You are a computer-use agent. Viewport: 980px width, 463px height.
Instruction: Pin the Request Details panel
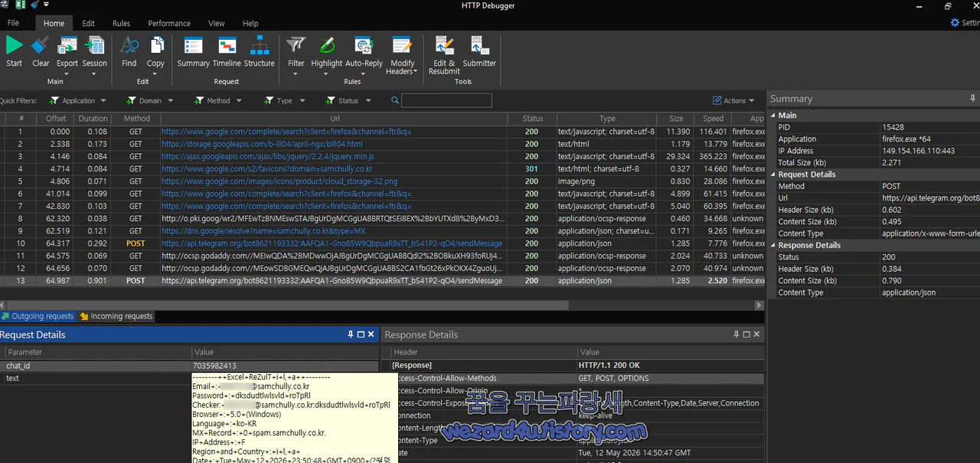(x=351, y=334)
